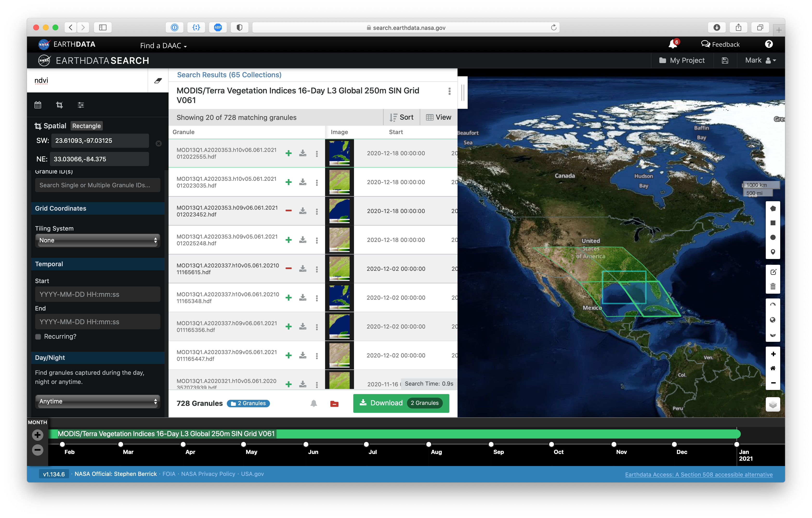The width and height of the screenshot is (812, 518).
Task: Remove granule A2020337.h10v05 from project
Action: (289, 269)
